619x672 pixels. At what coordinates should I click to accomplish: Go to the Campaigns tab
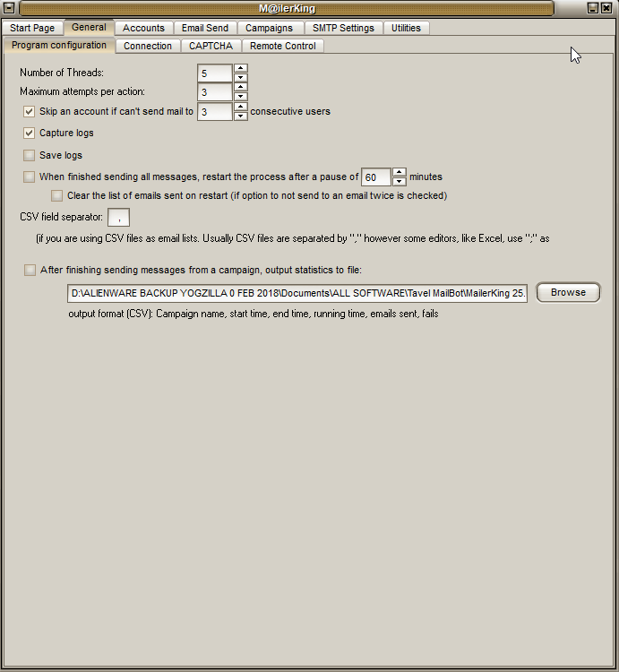(269, 28)
